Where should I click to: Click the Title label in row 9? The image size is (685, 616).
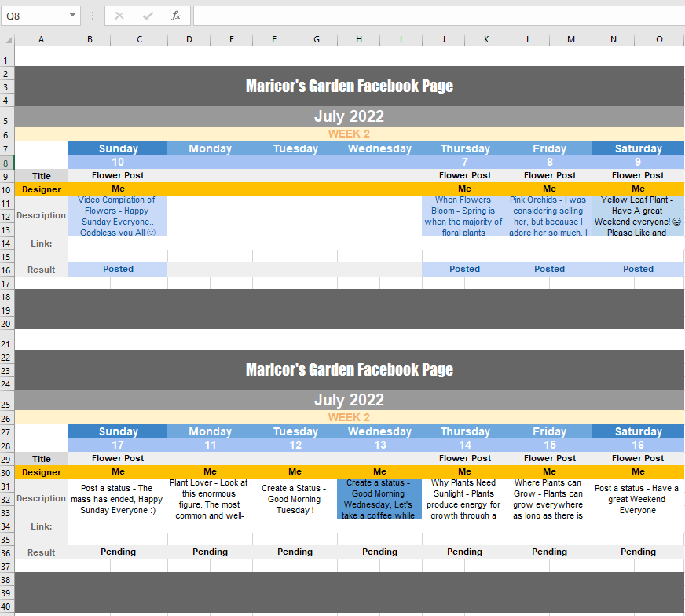coord(42,176)
